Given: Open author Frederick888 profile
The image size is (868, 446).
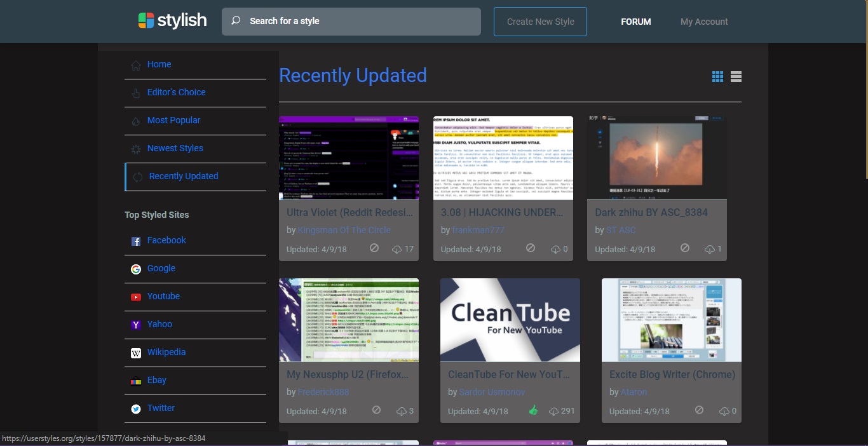Looking at the screenshot, I should tap(323, 392).
